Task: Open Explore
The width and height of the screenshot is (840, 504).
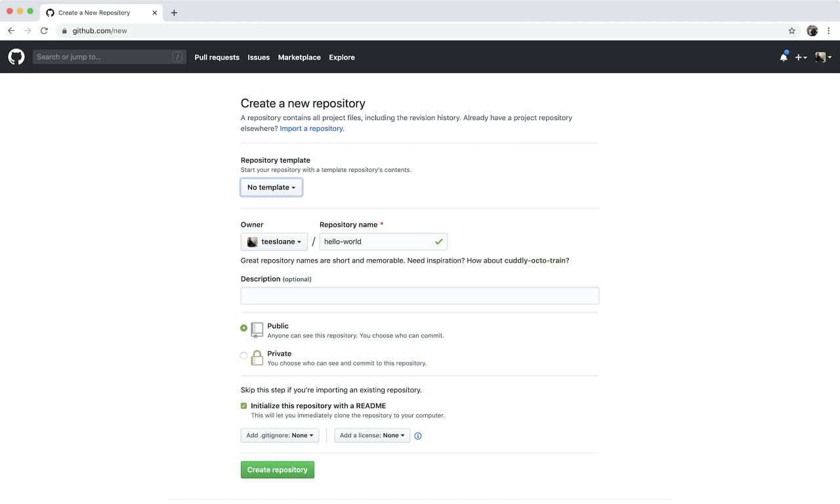Action: (x=342, y=57)
